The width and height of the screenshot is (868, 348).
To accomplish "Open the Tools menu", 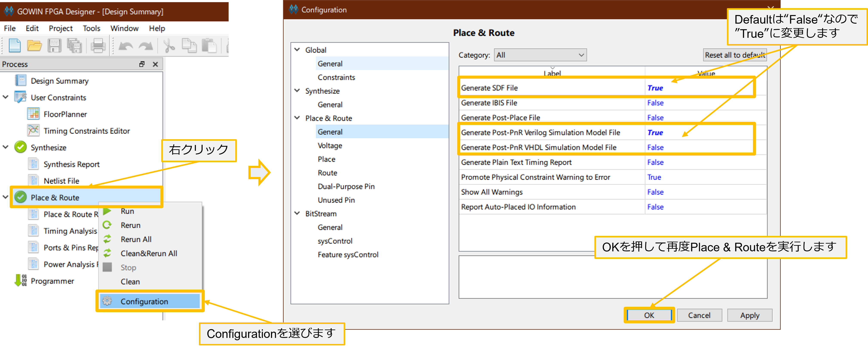I will (x=91, y=28).
